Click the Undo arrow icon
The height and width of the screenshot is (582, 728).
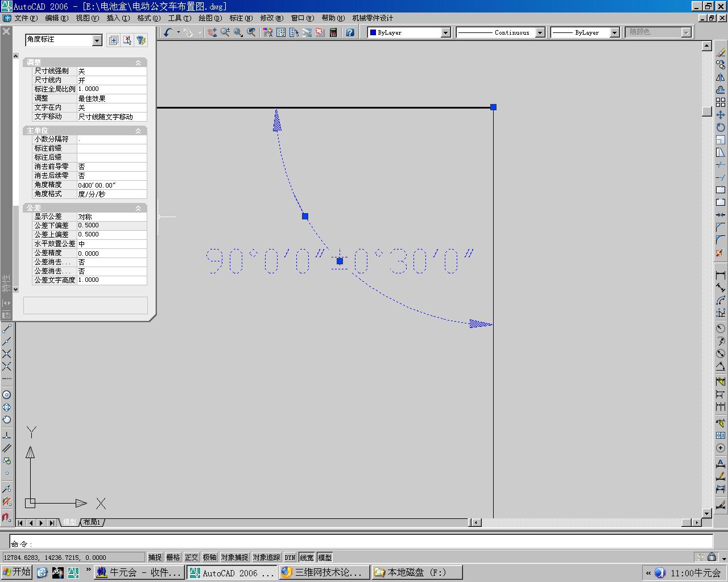(168, 32)
